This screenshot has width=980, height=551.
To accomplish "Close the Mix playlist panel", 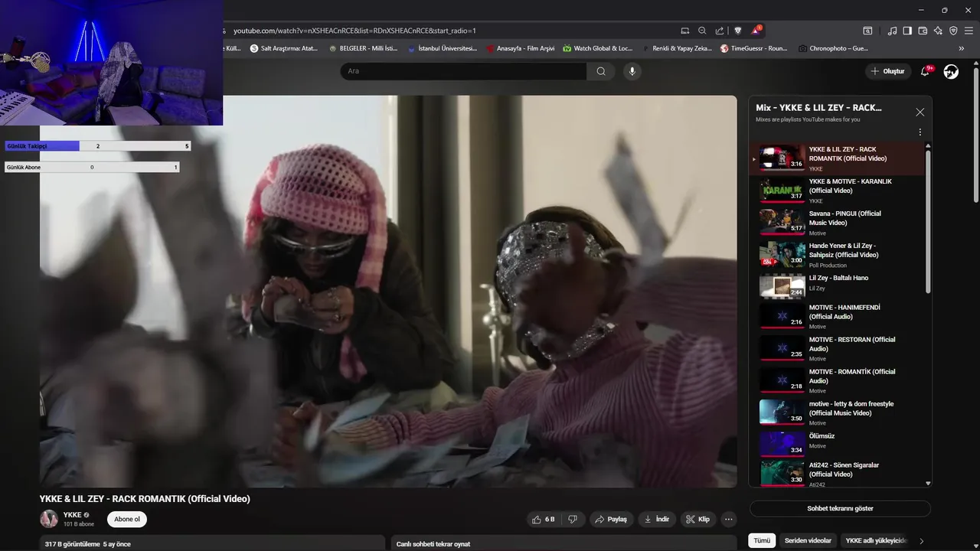I will (920, 112).
